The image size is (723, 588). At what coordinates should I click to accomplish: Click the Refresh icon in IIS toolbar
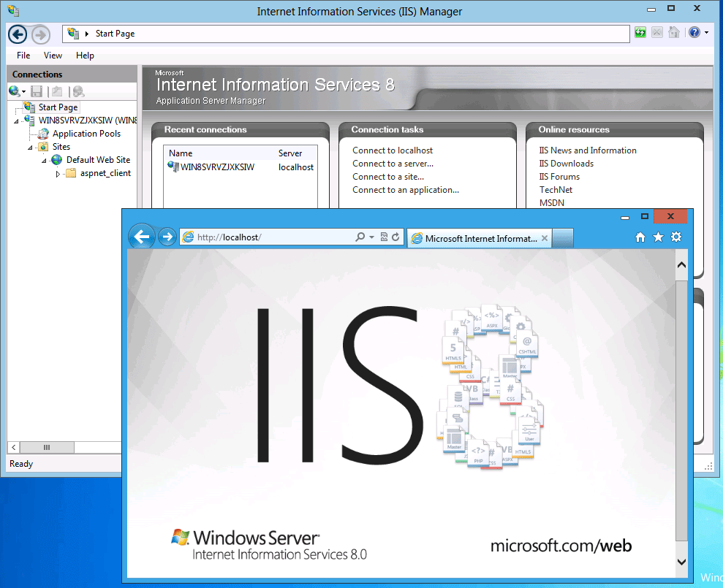[640, 33]
